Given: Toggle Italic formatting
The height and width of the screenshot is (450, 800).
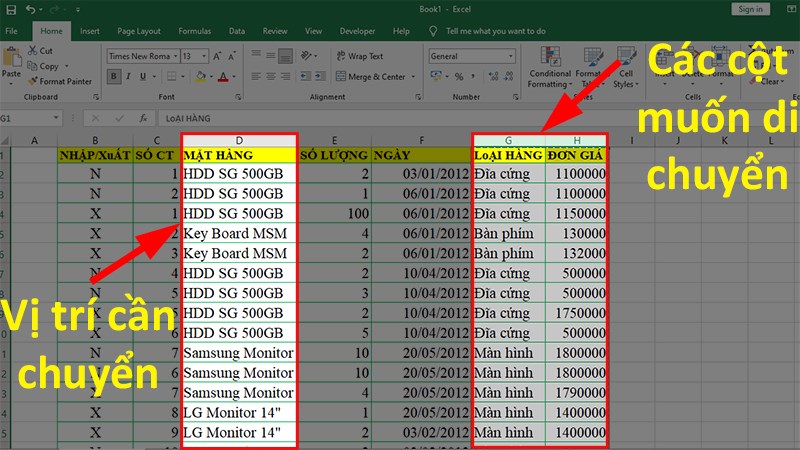Looking at the screenshot, I should (128, 77).
